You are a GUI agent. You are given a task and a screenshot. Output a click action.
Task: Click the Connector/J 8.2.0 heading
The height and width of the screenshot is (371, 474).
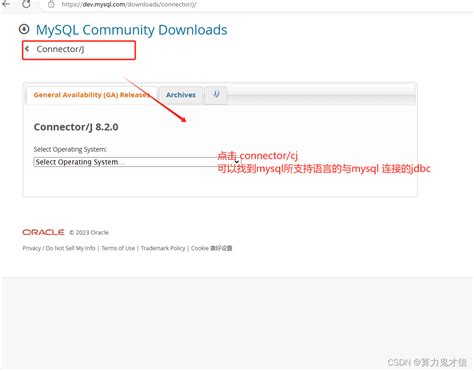pos(76,127)
